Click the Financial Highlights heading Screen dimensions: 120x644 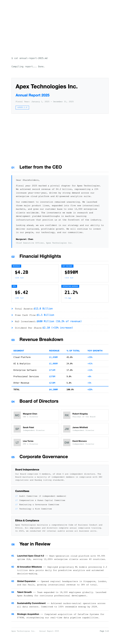(40, 256)
